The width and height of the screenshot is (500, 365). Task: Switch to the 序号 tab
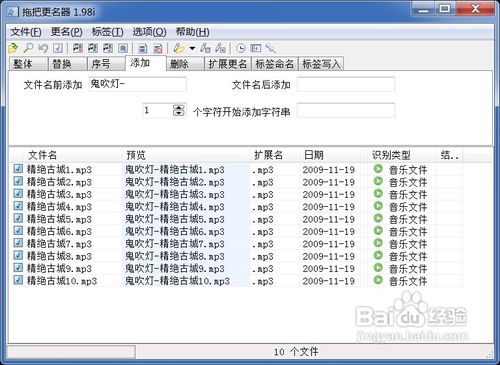[x=107, y=64]
